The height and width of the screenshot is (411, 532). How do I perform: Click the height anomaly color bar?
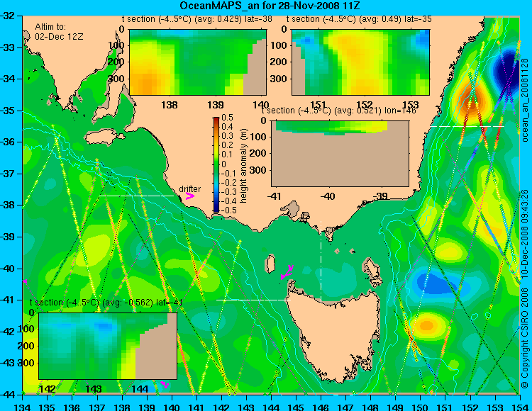coord(216,164)
